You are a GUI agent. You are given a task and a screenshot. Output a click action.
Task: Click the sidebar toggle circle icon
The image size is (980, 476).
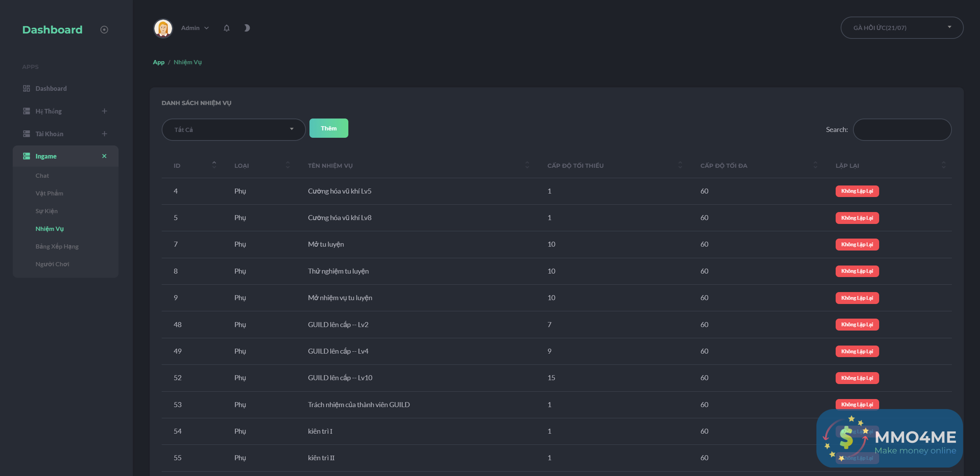[x=104, y=30]
